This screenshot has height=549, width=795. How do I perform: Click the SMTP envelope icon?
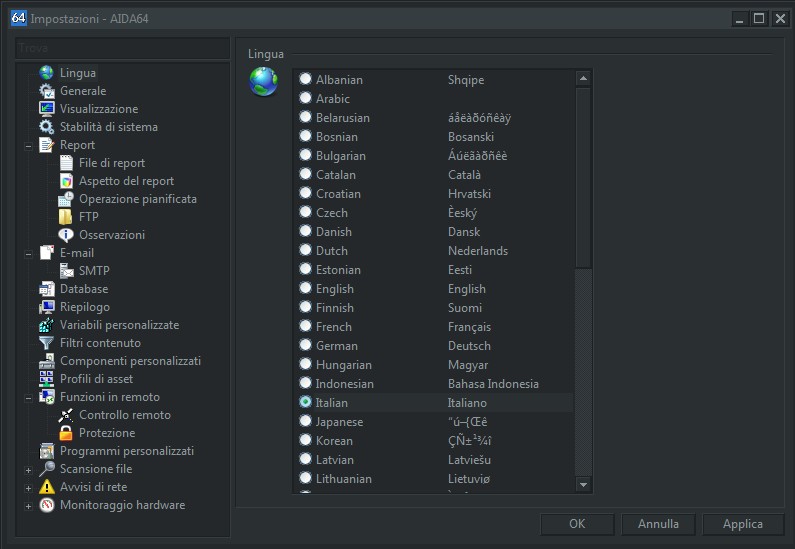[x=66, y=271]
